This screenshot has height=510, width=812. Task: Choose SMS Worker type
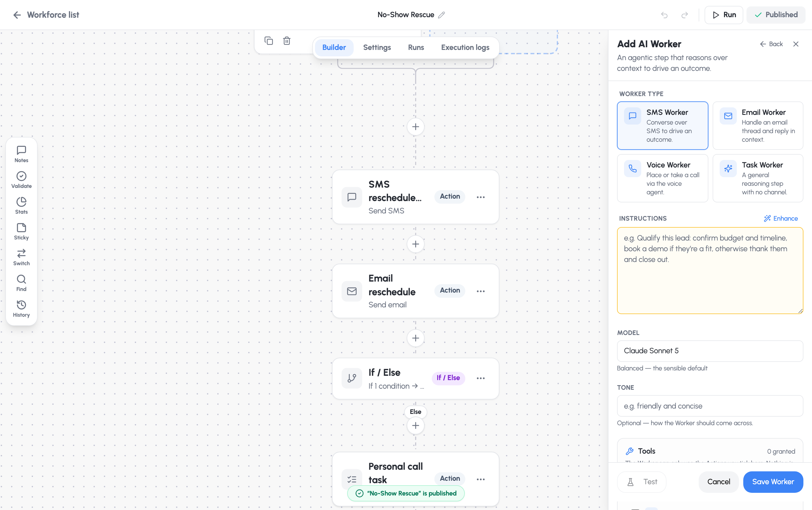click(662, 125)
